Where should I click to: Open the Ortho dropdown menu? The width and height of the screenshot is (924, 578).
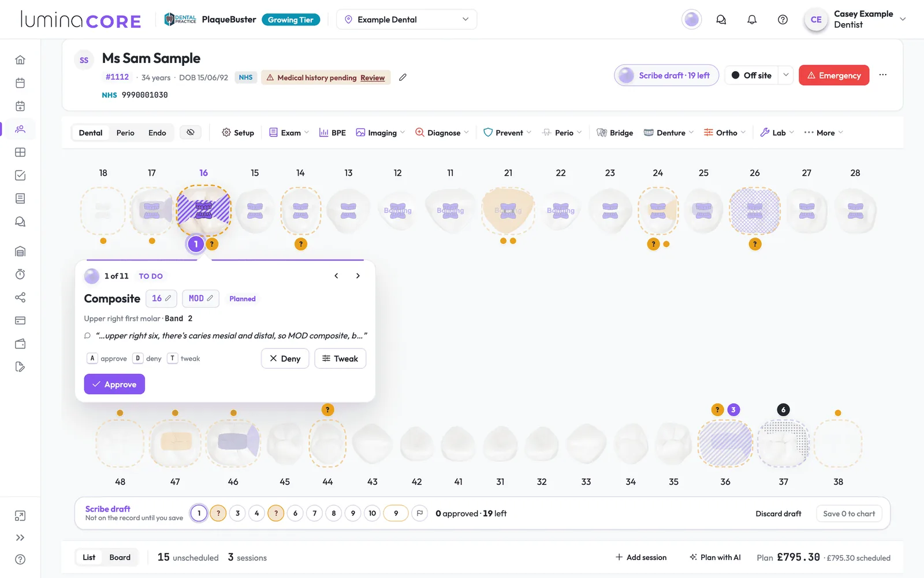click(725, 132)
